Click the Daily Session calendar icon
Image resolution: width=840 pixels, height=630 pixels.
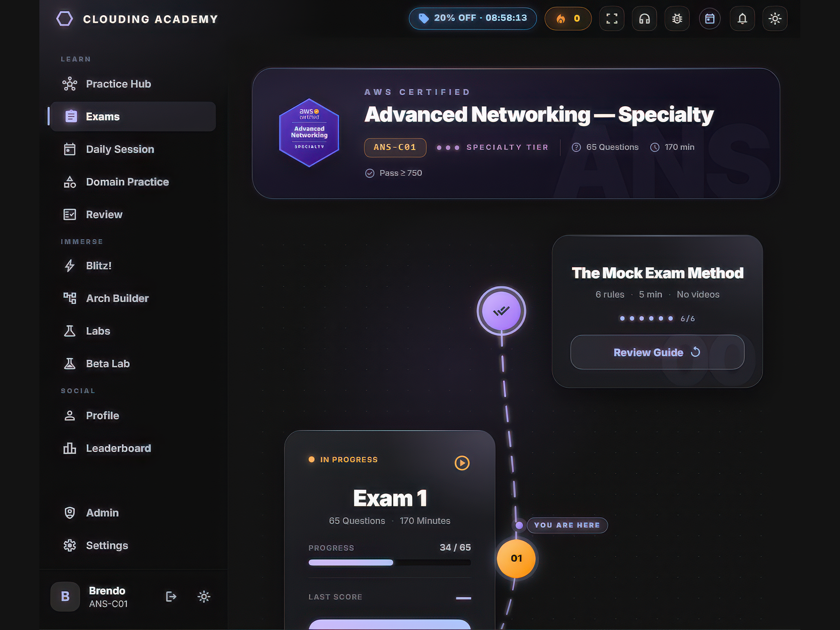[x=69, y=149]
